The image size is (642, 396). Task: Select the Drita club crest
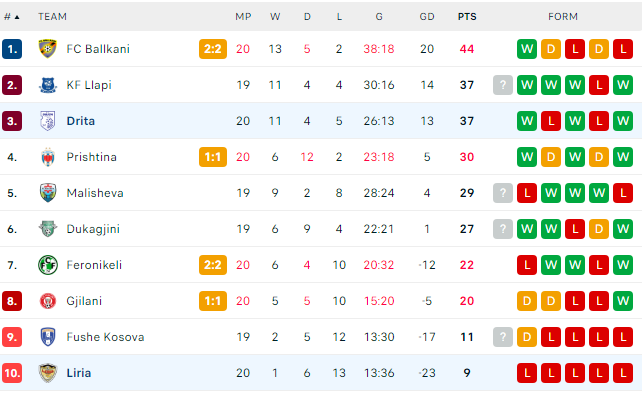pos(47,121)
